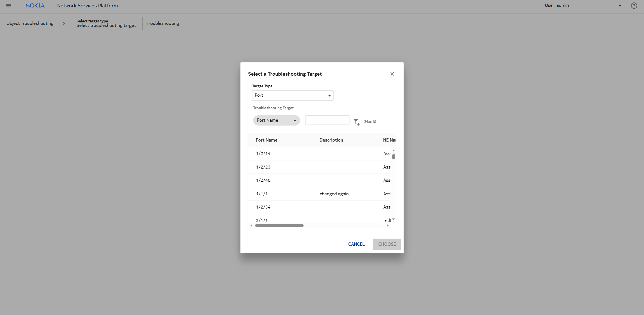This screenshot has height=315, width=644.
Task: Close the Select a Troubleshooting Target dialog
Action: pos(392,74)
